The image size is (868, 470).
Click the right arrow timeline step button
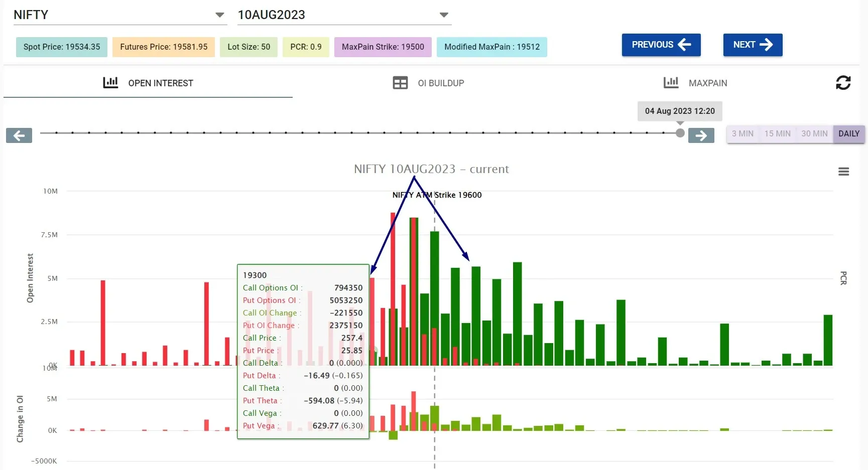[701, 135]
